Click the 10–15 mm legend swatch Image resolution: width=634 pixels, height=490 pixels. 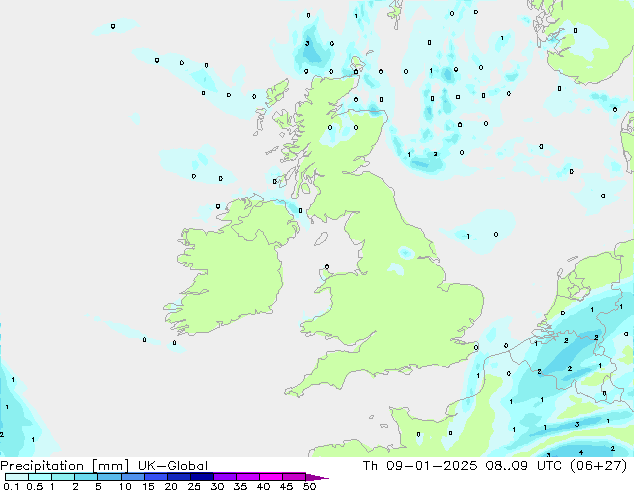(x=132, y=477)
